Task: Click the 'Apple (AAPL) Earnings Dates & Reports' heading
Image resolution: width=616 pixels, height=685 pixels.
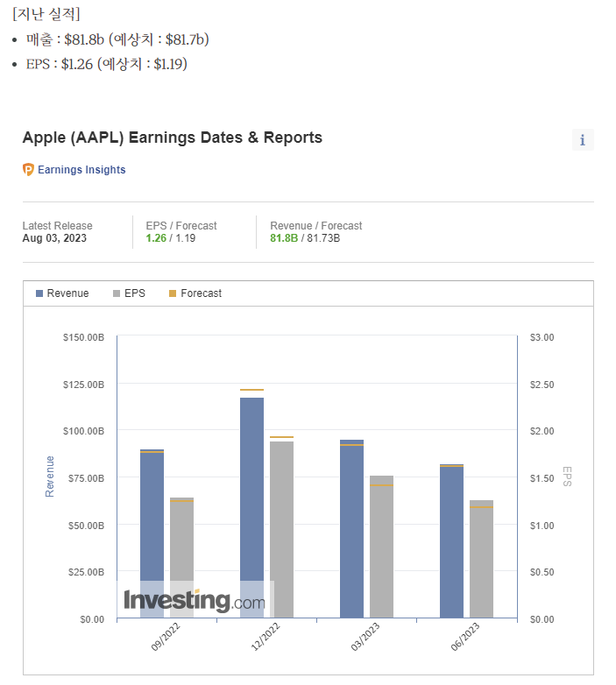Action: [x=172, y=138]
